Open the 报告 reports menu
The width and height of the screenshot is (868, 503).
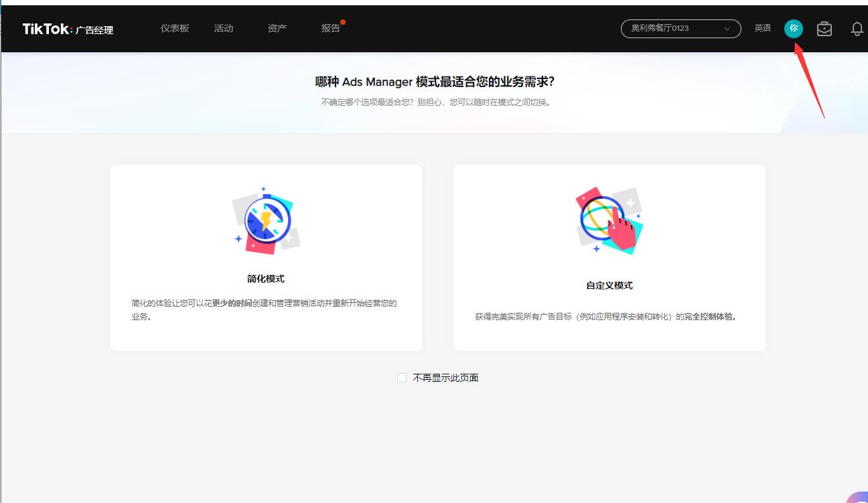point(331,28)
